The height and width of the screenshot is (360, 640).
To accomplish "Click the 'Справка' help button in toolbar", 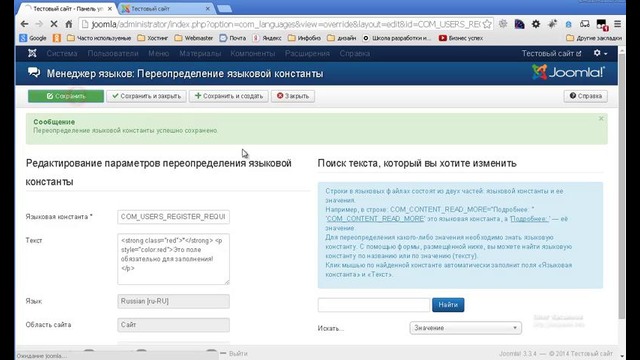I will coord(586,96).
